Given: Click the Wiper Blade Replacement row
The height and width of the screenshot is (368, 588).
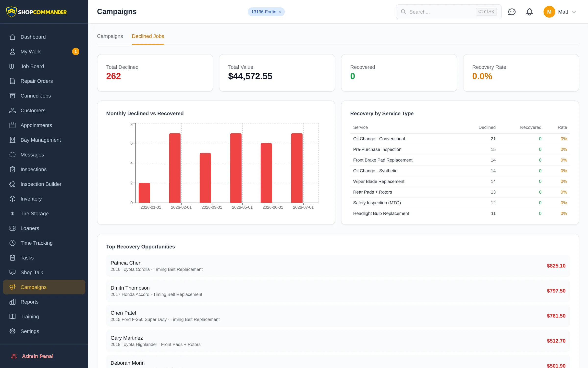Looking at the screenshot, I should [460, 182].
